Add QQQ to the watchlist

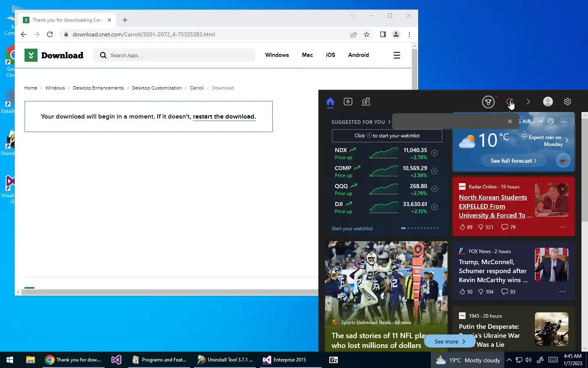(434, 189)
